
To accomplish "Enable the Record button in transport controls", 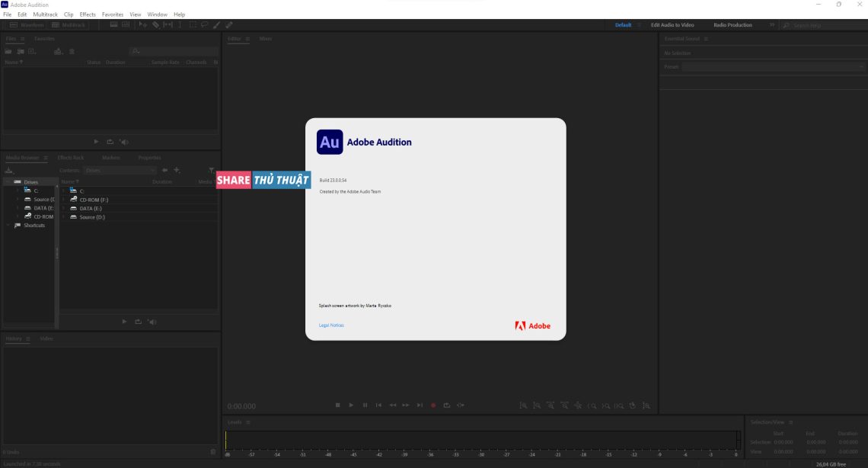I will (x=432, y=405).
